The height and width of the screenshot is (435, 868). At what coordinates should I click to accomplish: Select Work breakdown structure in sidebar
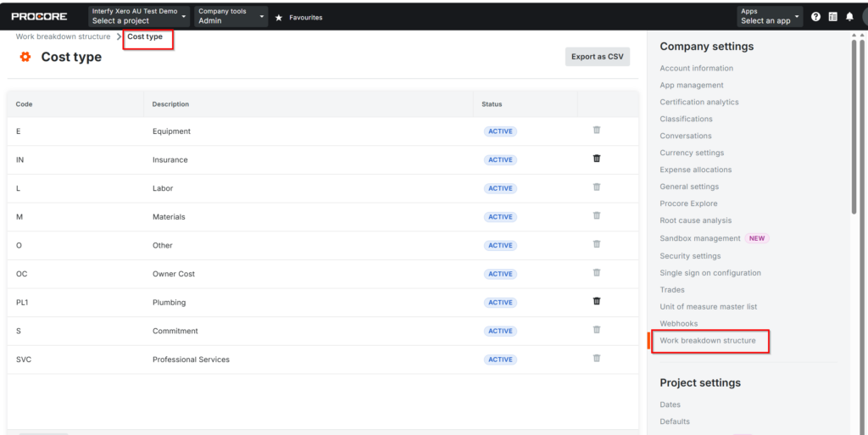point(708,340)
